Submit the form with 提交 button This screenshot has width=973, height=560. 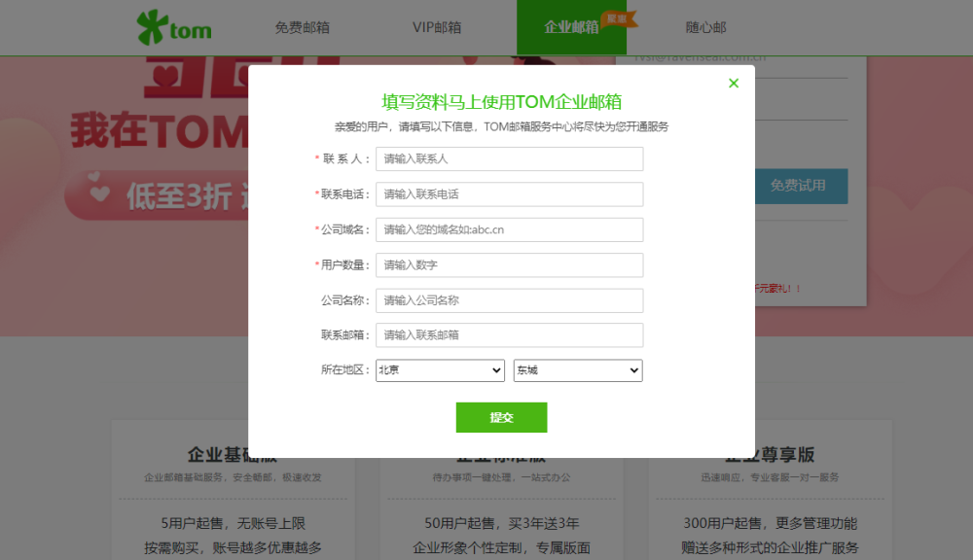point(501,417)
